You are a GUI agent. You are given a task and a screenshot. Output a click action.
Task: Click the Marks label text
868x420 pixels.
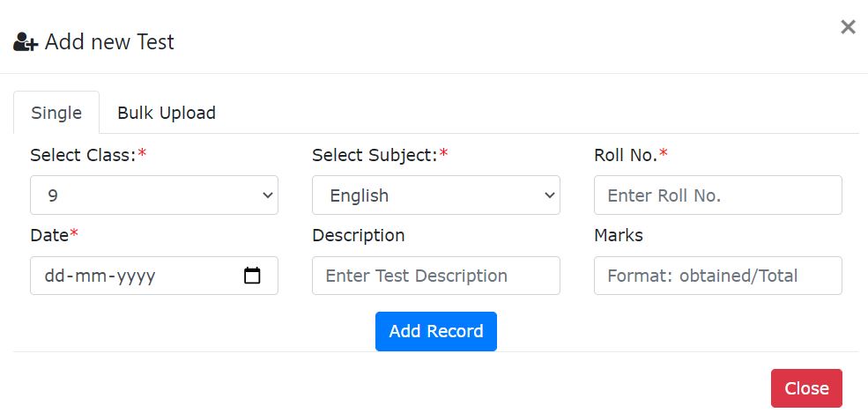619,235
